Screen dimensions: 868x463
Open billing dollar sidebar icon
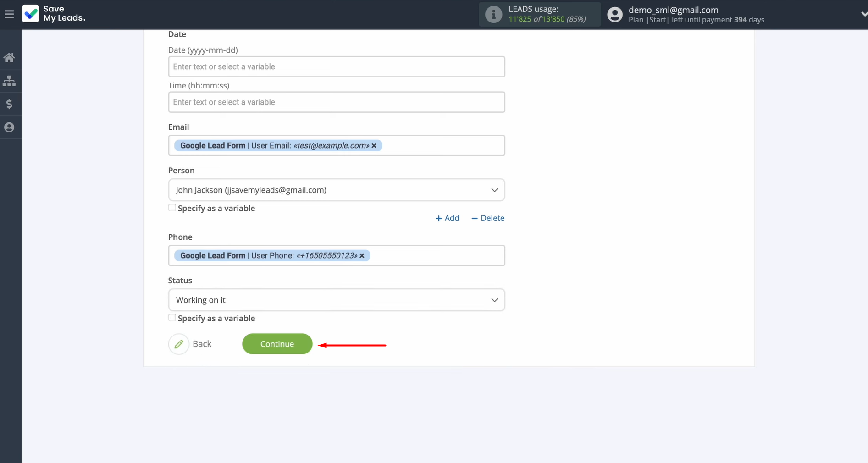9,104
